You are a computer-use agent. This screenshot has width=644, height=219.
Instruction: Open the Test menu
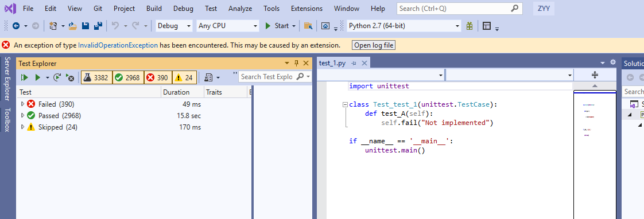point(211,8)
